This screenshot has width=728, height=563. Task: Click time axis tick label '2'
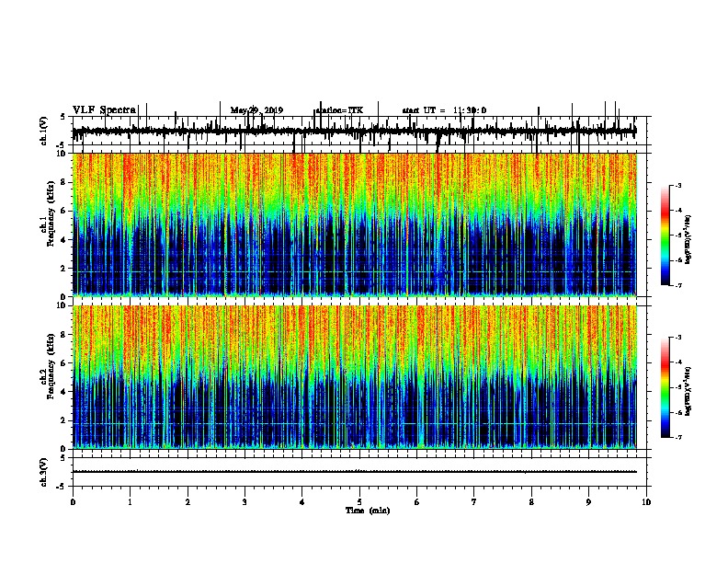pos(188,502)
